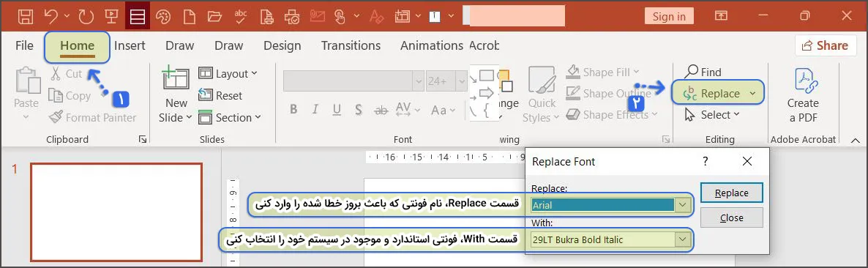Viewport: 868px width, 268px height.
Task: Start slideshow from beginning icon
Action: point(111,17)
